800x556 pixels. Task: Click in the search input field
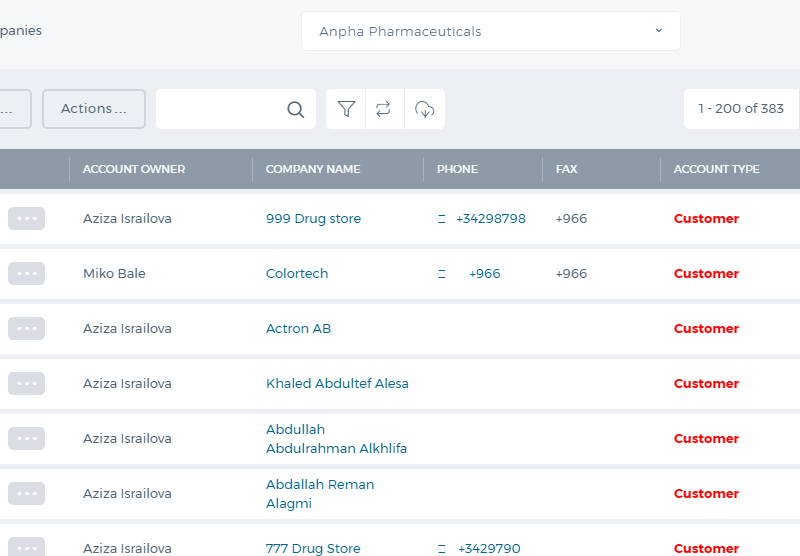coord(220,109)
